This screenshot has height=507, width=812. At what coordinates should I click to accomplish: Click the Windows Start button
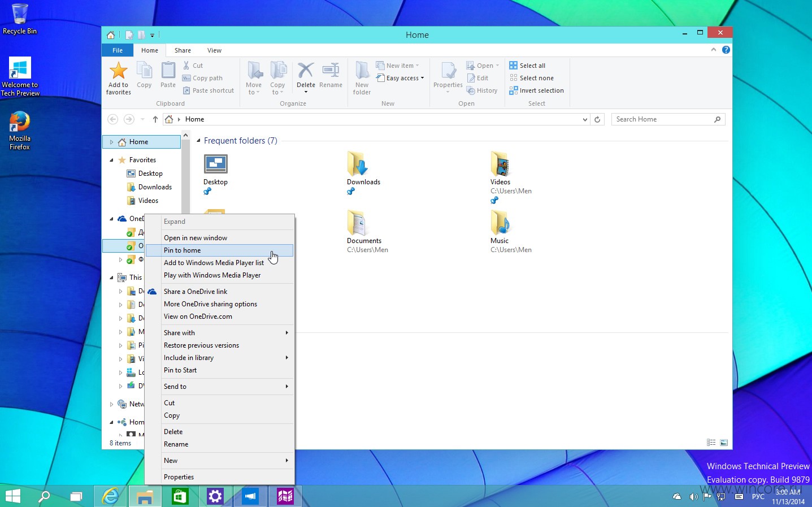pos(12,496)
